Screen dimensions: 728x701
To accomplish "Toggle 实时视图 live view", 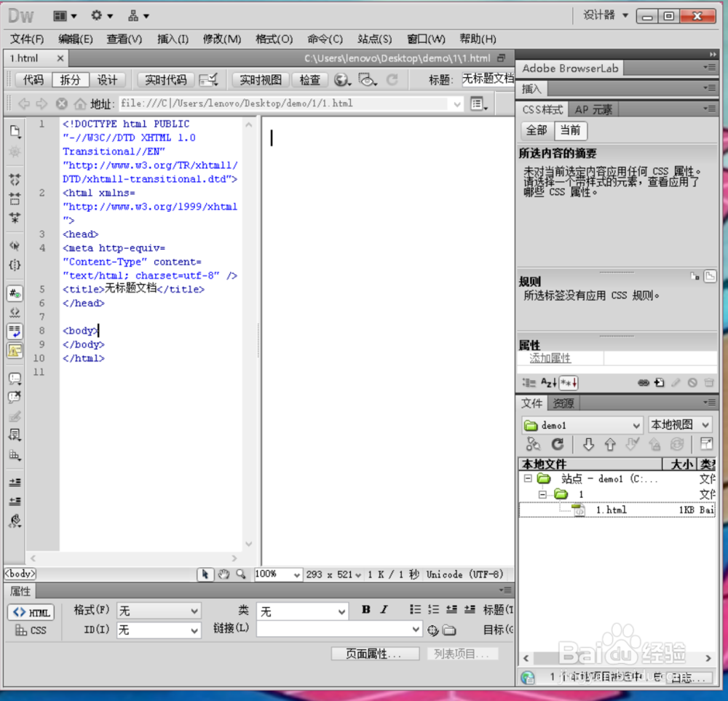I will [261, 80].
